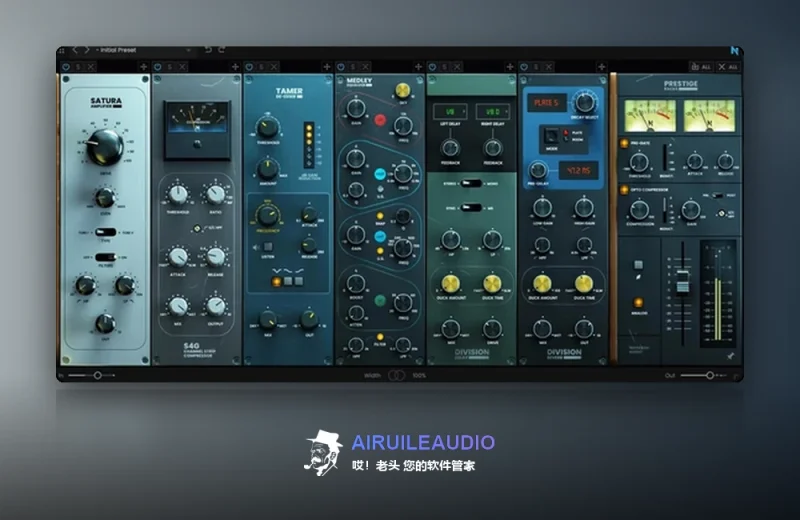Click the PRESTIGE module title
Viewport: 800px width, 520px height.
point(681,84)
